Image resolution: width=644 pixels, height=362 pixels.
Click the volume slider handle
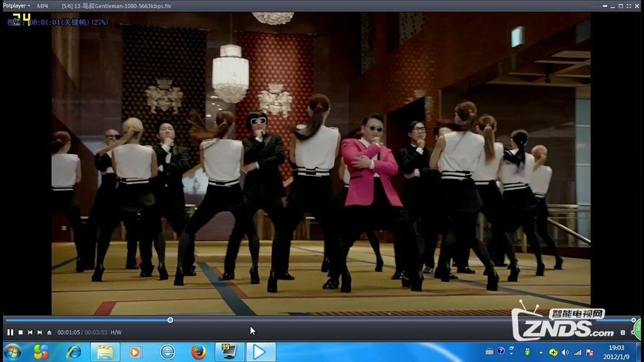tap(633, 320)
